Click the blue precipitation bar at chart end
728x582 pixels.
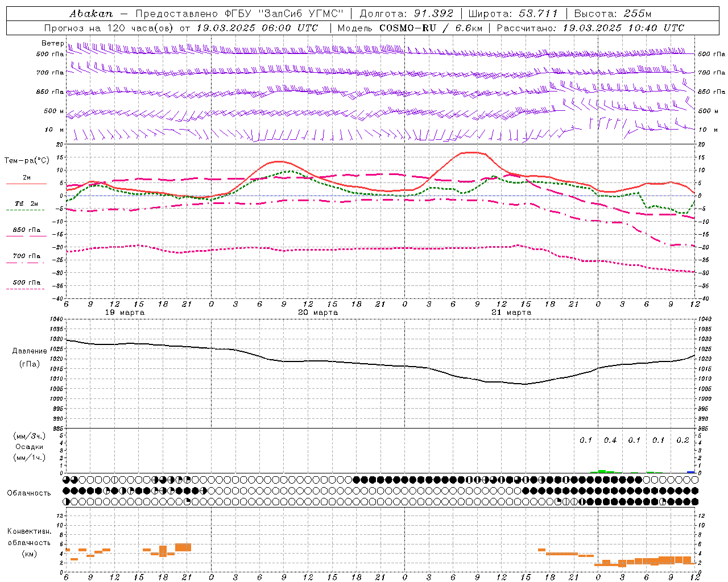coord(691,472)
